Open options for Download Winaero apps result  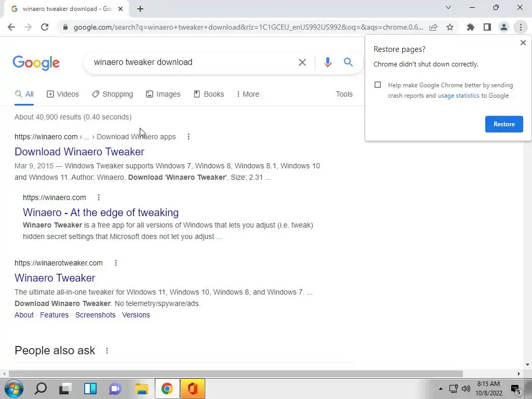click(x=188, y=137)
